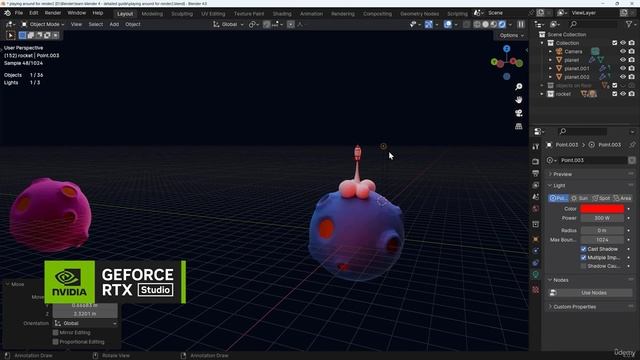
Task: Select Sun light type
Action: (580, 198)
